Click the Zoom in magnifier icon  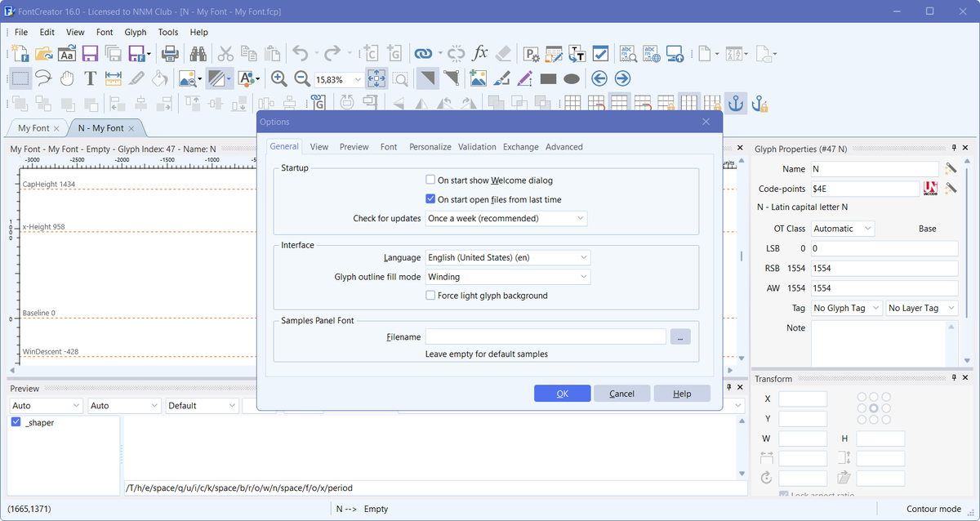point(279,78)
